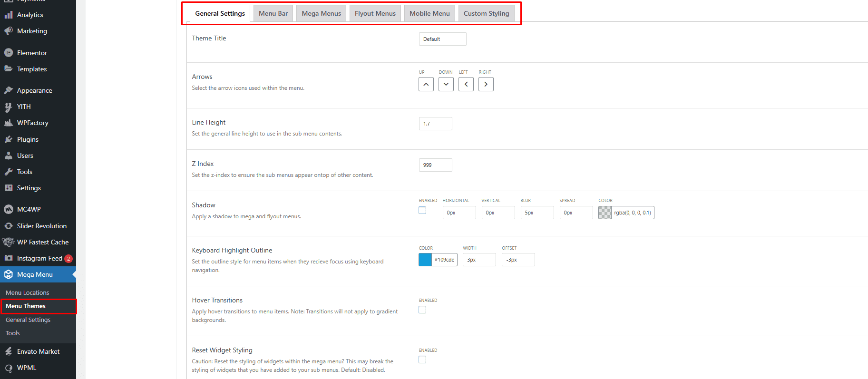Switch to the Custom Styling tab
Image resolution: width=868 pixels, height=379 pixels.
486,13
